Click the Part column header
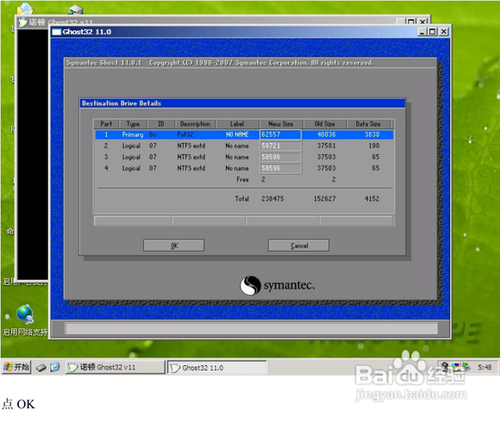Image resolution: width=500 pixels, height=423 pixels. (106, 124)
